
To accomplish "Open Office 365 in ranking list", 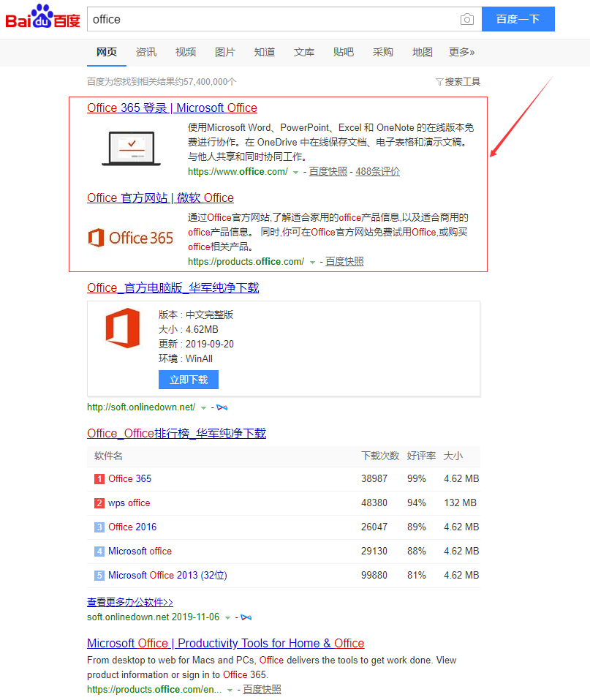I will pyautogui.click(x=130, y=478).
